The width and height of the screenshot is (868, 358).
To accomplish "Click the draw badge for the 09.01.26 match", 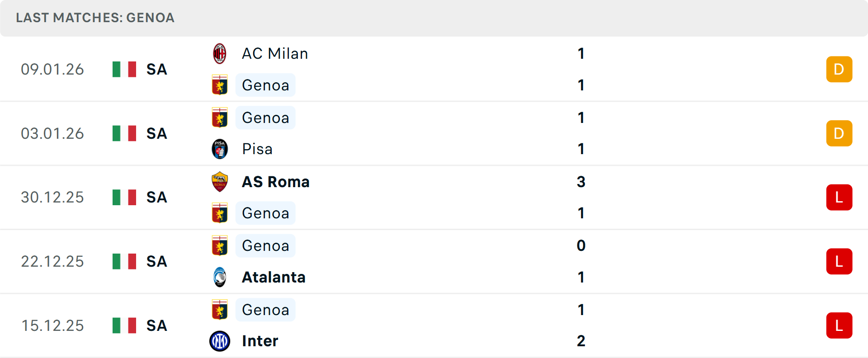I will 839,70.
